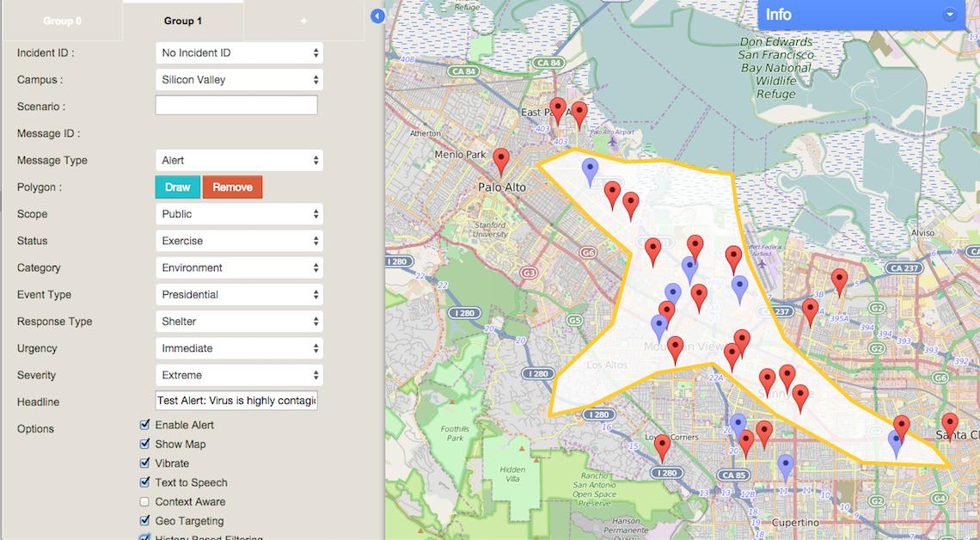This screenshot has width=980, height=540.
Task: Click the Menlo Park map label
Action: point(460,155)
